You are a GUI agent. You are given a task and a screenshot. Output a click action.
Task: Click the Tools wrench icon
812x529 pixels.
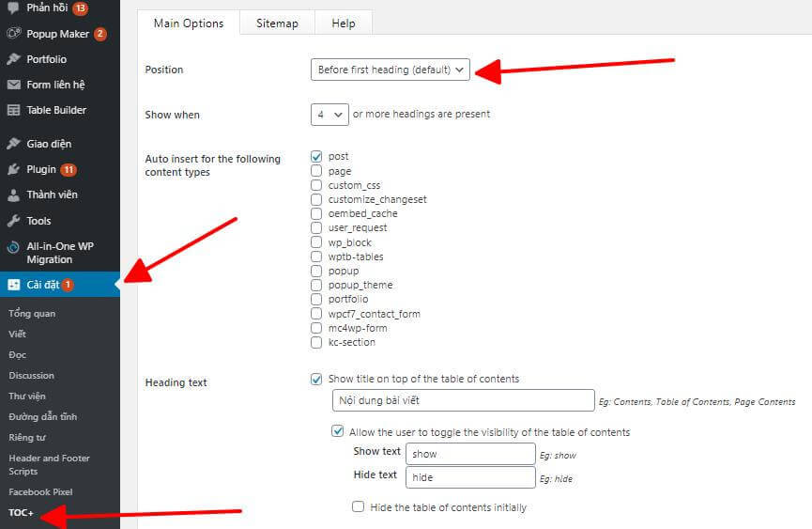[13, 221]
